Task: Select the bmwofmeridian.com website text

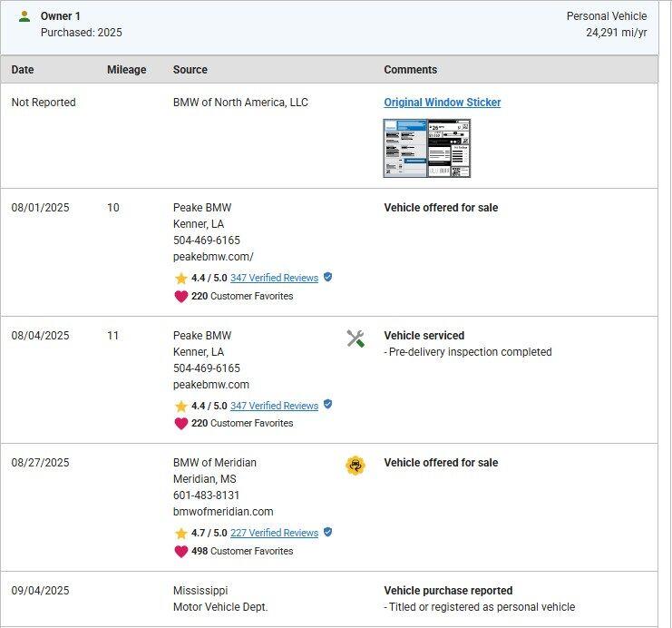Action: click(x=223, y=511)
